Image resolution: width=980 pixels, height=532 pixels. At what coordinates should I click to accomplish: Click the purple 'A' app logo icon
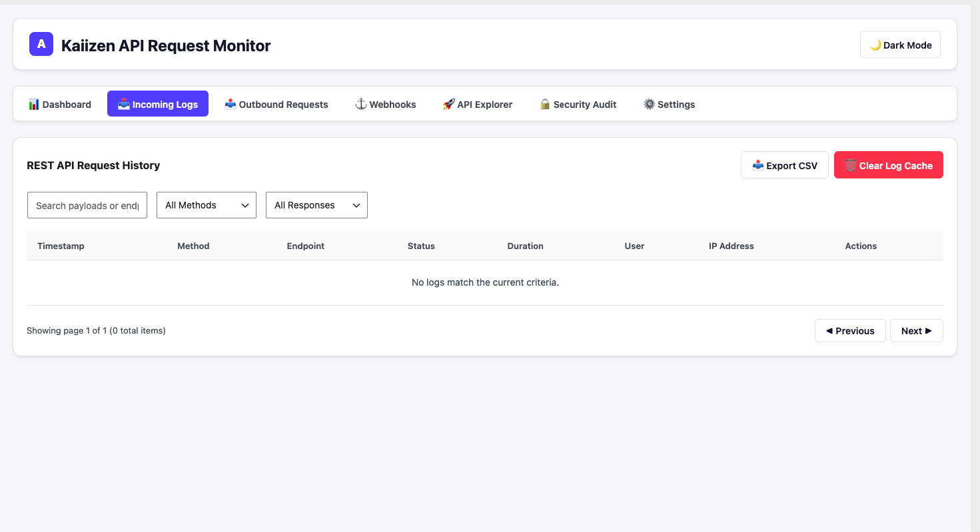41,44
